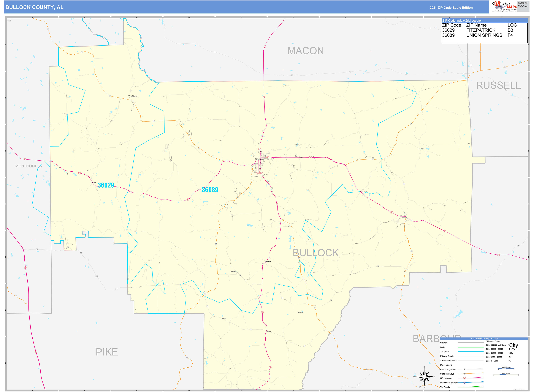Image resolution: width=534 pixels, height=392 pixels.
Task: Click "Cities 1 - 4,999" legend entry
Action: (492, 361)
